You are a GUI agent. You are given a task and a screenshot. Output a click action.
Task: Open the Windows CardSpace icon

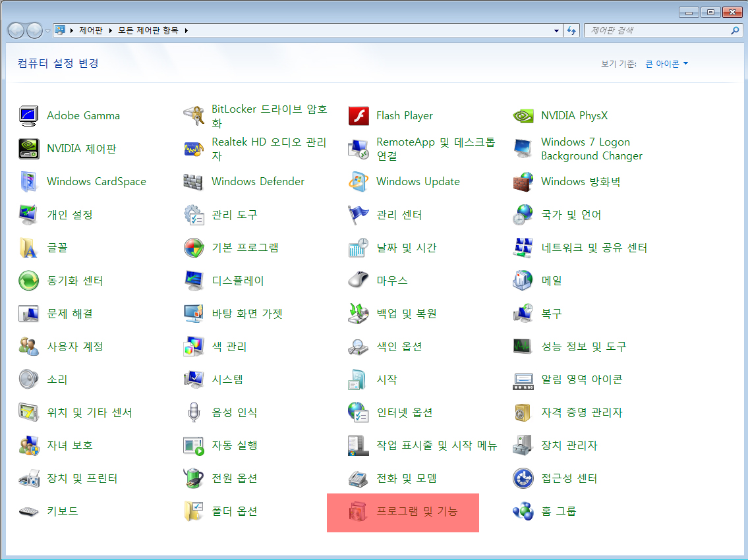tap(28, 182)
